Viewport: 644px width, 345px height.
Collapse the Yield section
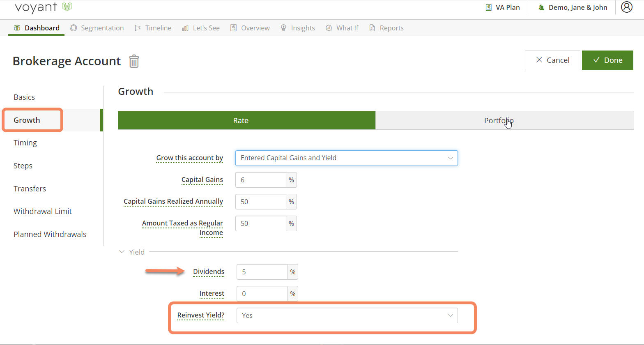click(122, 252)
